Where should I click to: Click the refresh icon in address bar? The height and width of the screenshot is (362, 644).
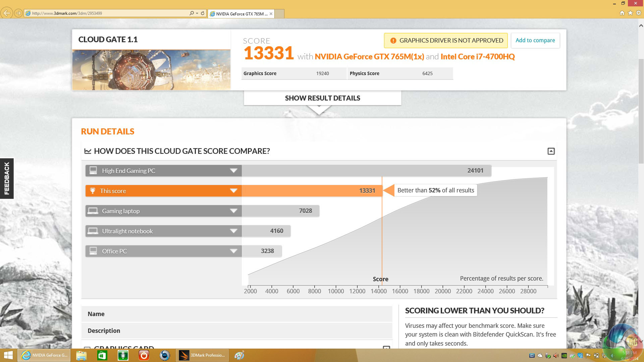click(x=203, y=13)
